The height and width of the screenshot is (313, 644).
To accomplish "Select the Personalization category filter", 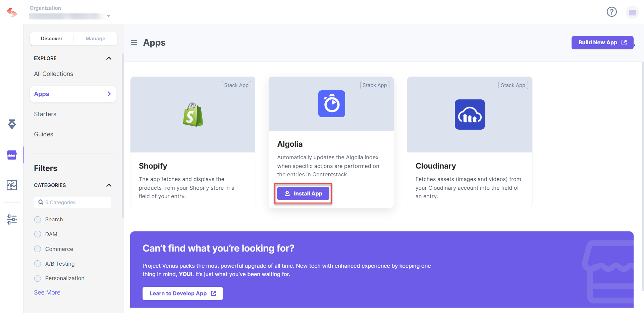I will pos(38,278).
